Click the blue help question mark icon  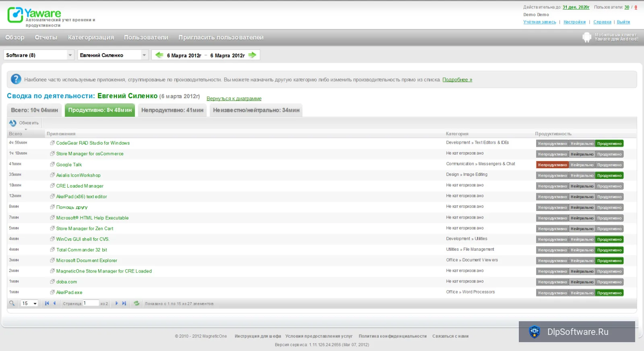(16, 79)
